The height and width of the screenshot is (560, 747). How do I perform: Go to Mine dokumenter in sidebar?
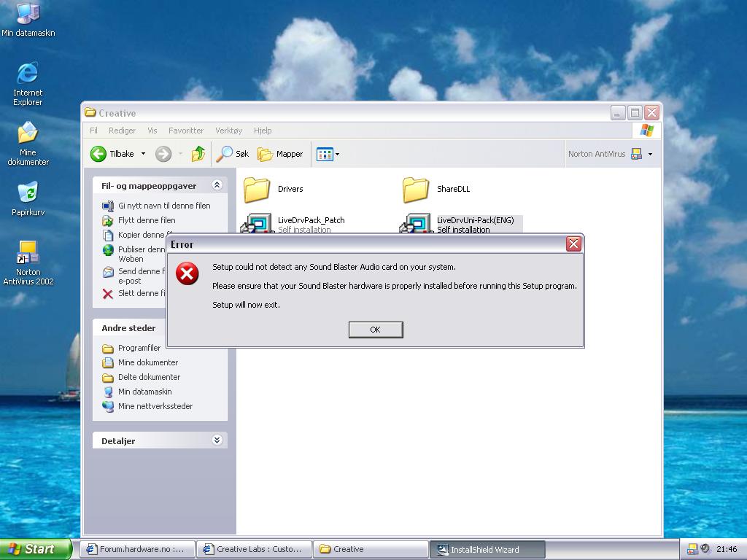[140, 363]
